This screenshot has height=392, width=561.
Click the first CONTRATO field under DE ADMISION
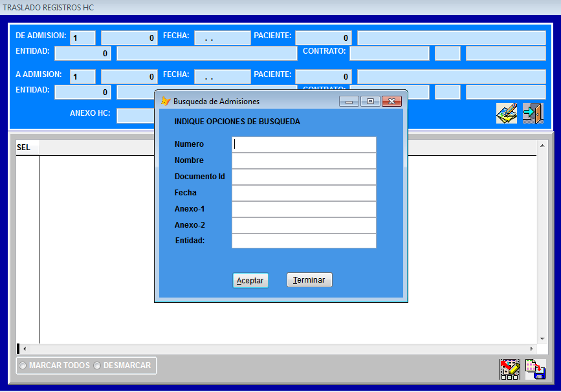(x=390, y=53)
